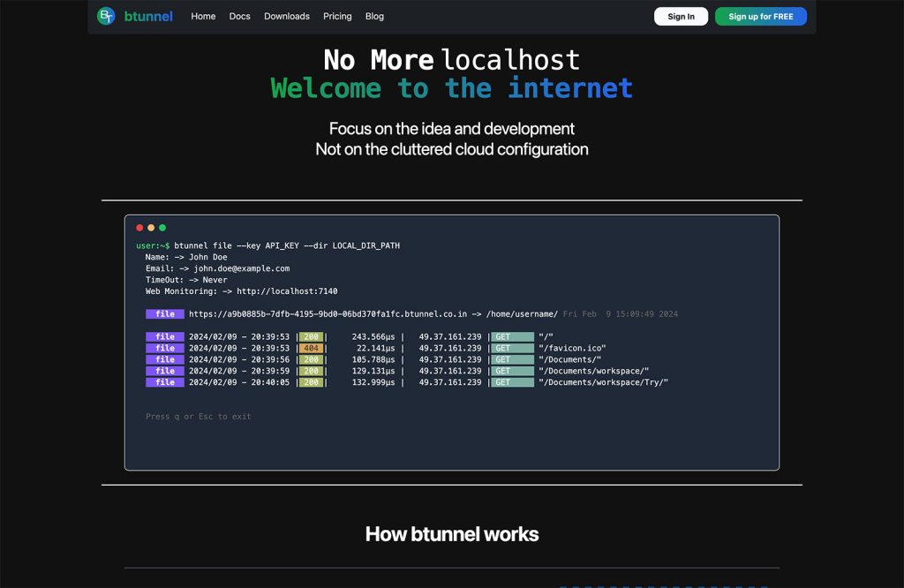Click the Sign In button
Image resolution: width=904 pixels, height=588 pixels.
coord(681,16)
